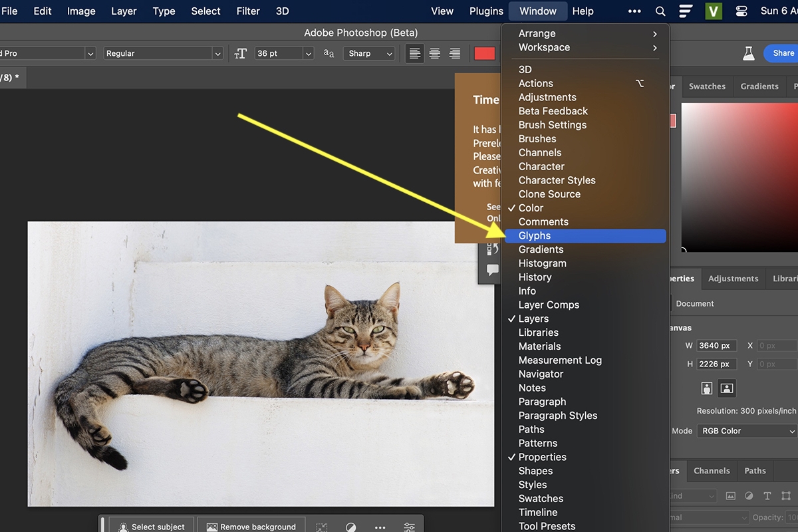Open the red text color swatch
Viewport: 798px width, 532px height.
[485, 53]
